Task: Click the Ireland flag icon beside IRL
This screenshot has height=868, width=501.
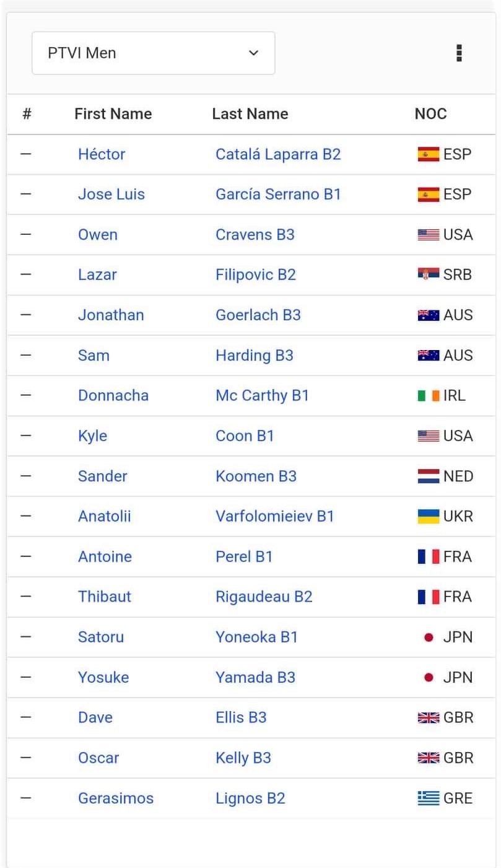Action: point(429,395)
